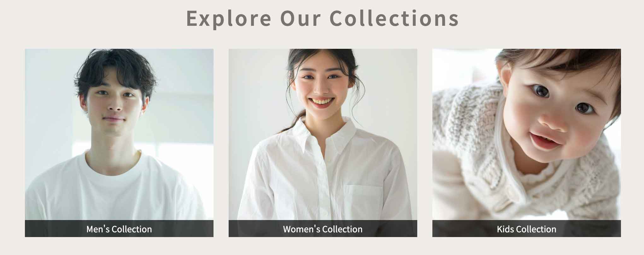Click the woman's shirt chest pocket
The image size is (644, 255).
[363, 201]
